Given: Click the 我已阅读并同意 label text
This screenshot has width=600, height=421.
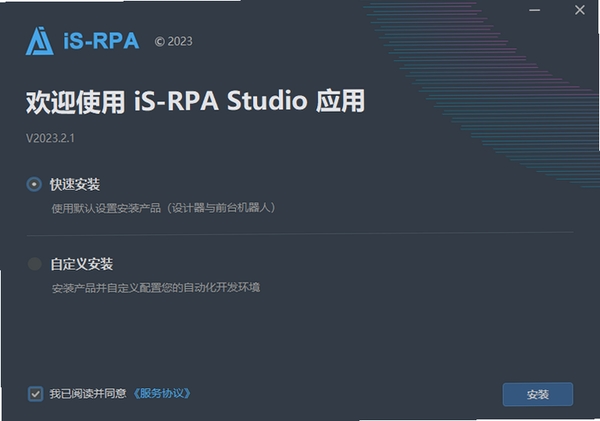Looking at the screenshot, I should tap(88, 393).
